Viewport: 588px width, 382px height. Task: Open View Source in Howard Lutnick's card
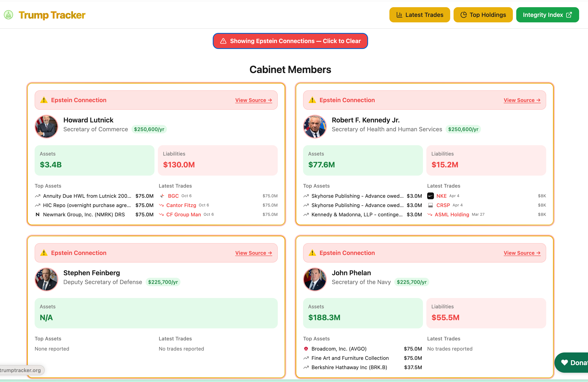[x=253, y=100]
